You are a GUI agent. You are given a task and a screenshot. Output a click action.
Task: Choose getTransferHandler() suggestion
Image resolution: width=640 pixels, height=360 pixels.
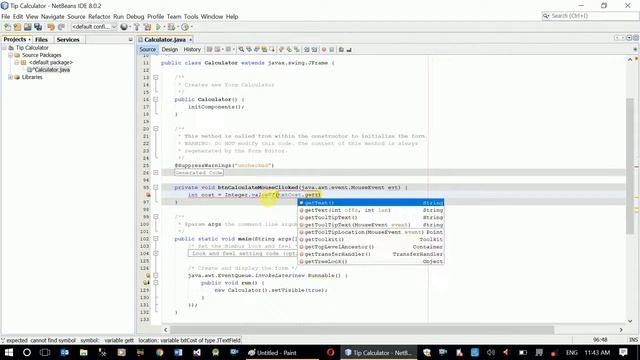click(x=370, y=254)
